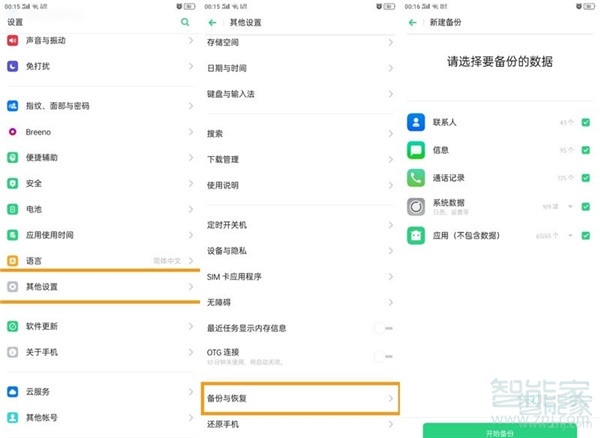Tap the 指纹、面部与密码 icon
600x438 pixels.
coord(13,106)
